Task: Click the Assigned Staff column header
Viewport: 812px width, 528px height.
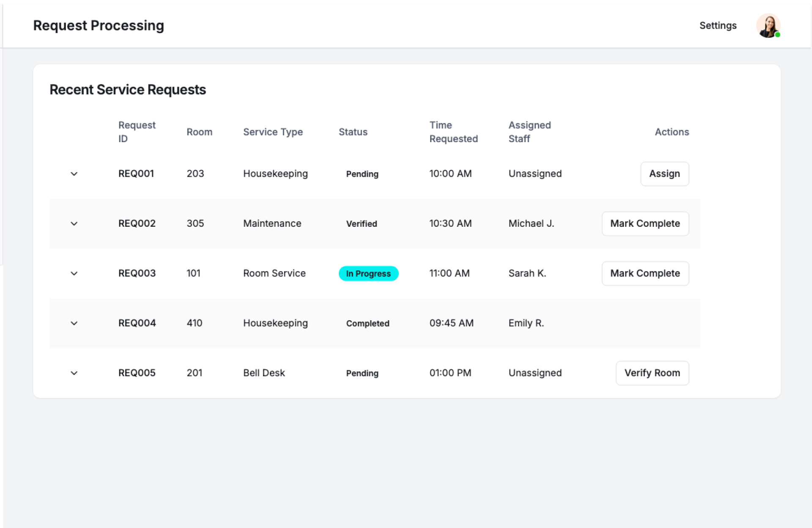Action: [529, 132]
